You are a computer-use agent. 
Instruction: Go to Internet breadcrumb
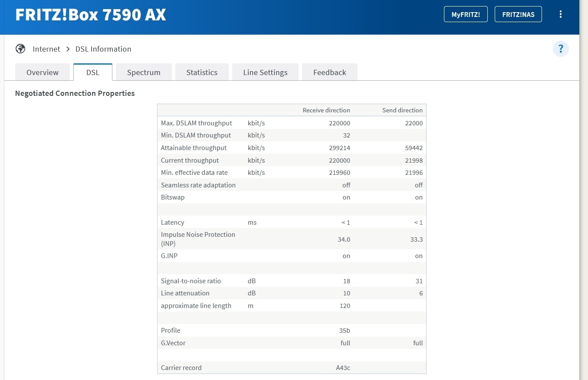click(46, 49)
